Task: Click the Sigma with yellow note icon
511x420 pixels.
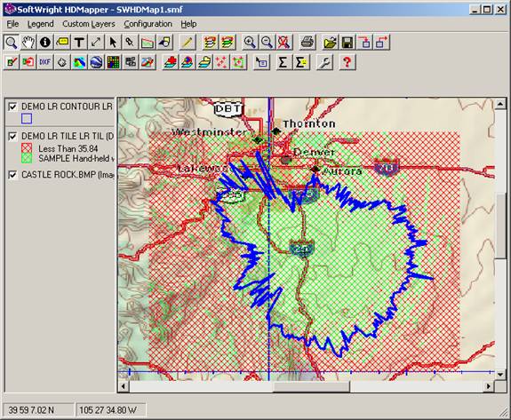Action: [300, 62]
